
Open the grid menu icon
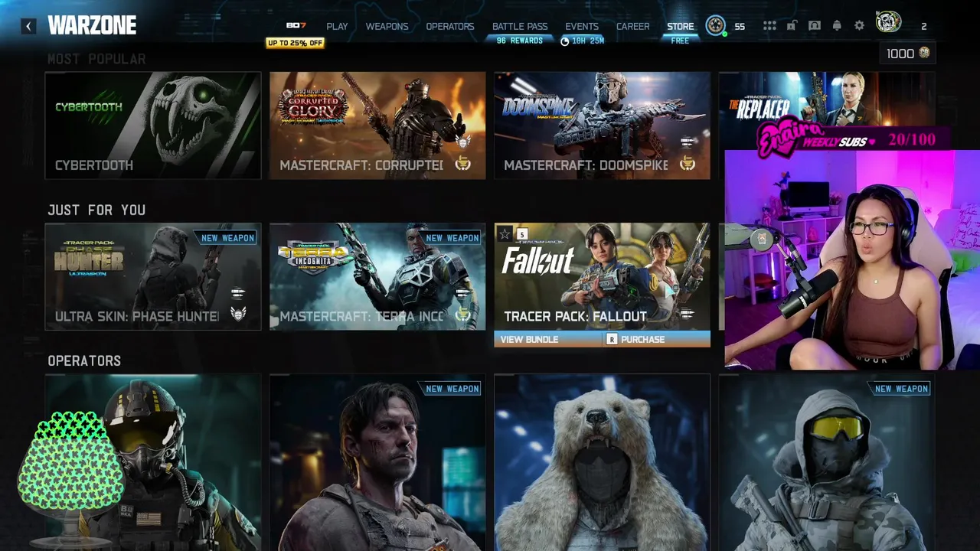(769, 26)
